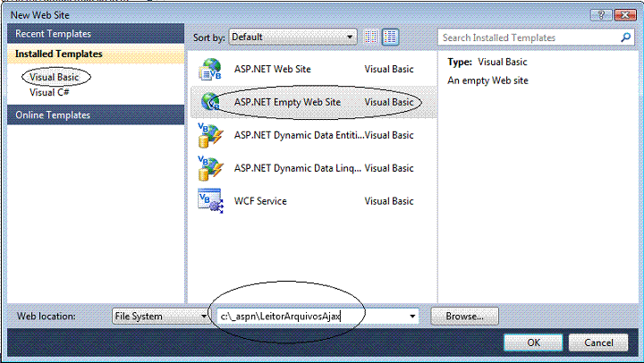The width and height of the screenshot is (644, 363).
Task: Click the Browse... button
Action: pos(463,316)
